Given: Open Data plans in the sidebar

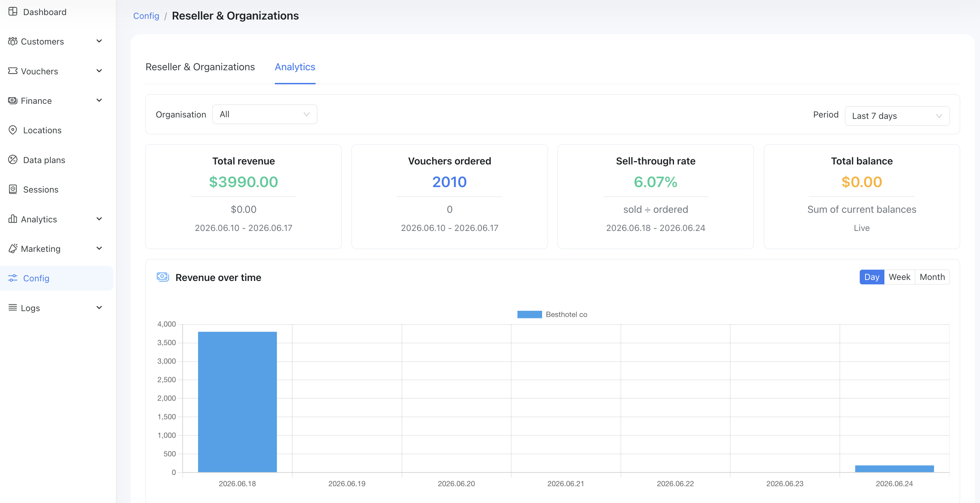Looking at the screenshot, I should pos(44,160).
